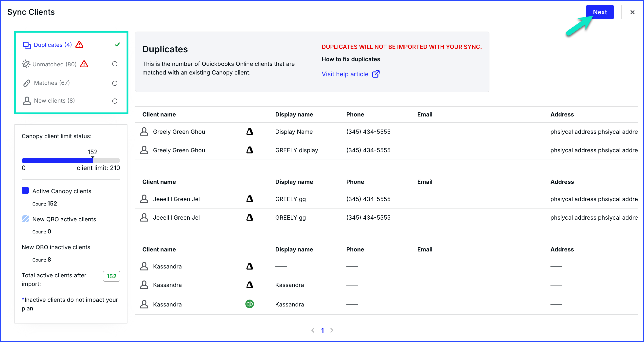644x342 pixels.
Task: Select page 1 in pagination
Action: point(322,330)
